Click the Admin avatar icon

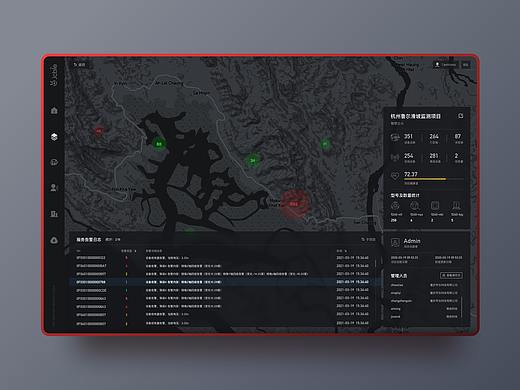point(395,242)
